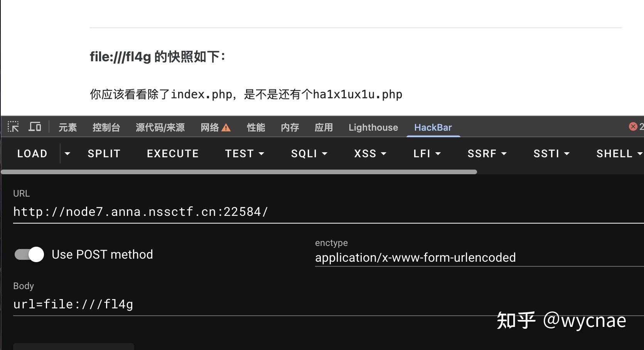This screenshot has height=350, width=644.
Task: Switch to the 元素 tab
Action: click(x=67, y=128)
